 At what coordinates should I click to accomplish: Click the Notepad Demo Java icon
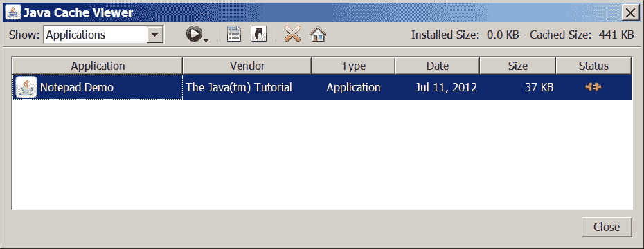click(x=26, y=87)
